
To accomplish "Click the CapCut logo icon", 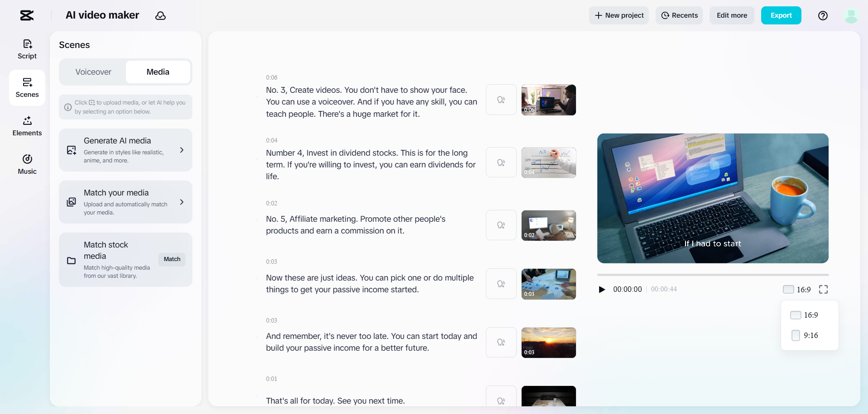I will point(27,15).
